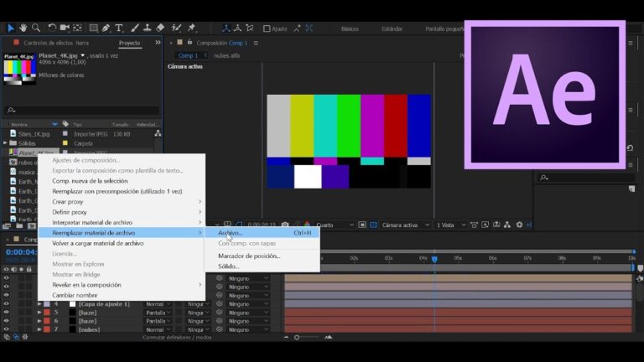
Task: Click the audio column header in timeline
Action: tap(13, 269)
